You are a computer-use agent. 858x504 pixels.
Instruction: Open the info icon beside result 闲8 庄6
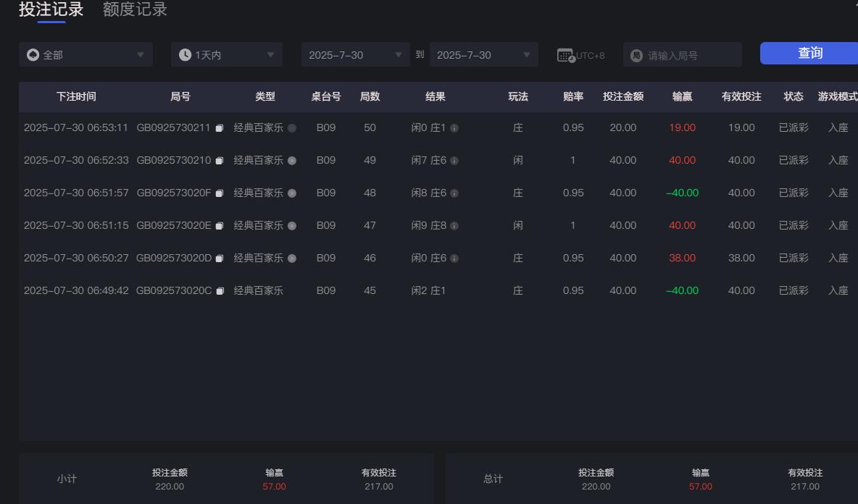(x=454, y=193)
